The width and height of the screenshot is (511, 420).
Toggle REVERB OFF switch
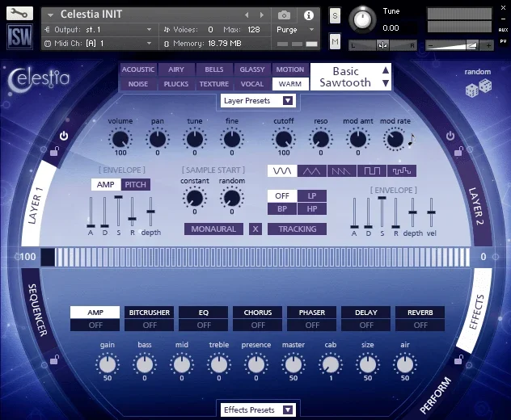click(420, 325)
